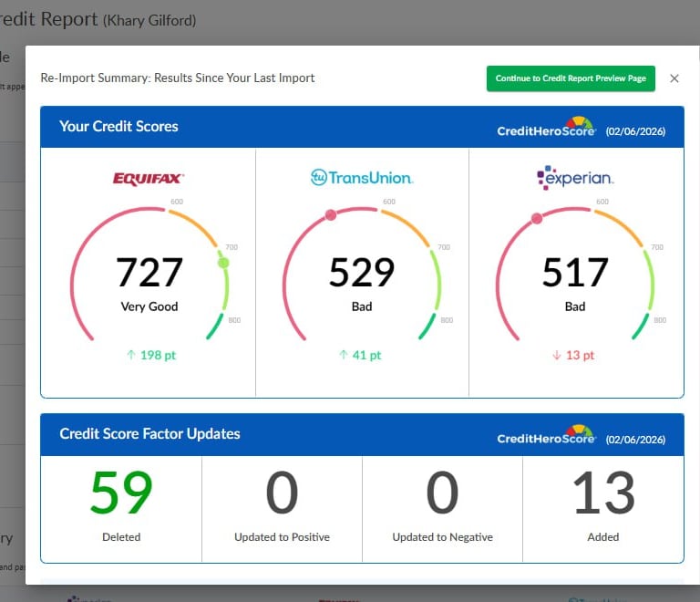Click the down arrow next to 13 pt

(556, 355)
